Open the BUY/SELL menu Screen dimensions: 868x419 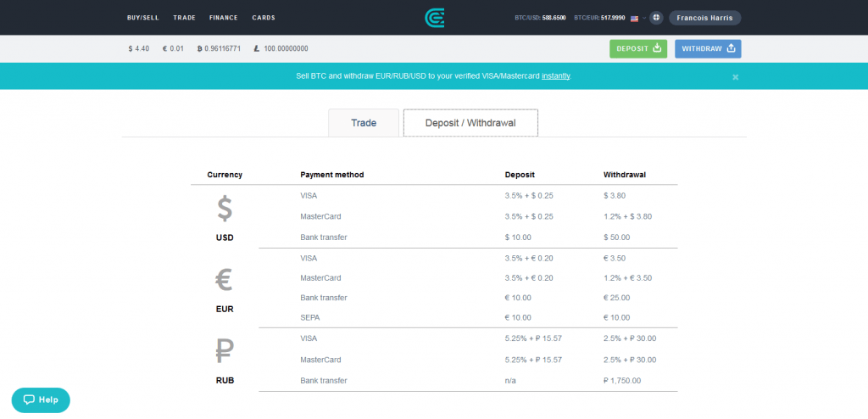pyautogui.click(x=142, y=18)
